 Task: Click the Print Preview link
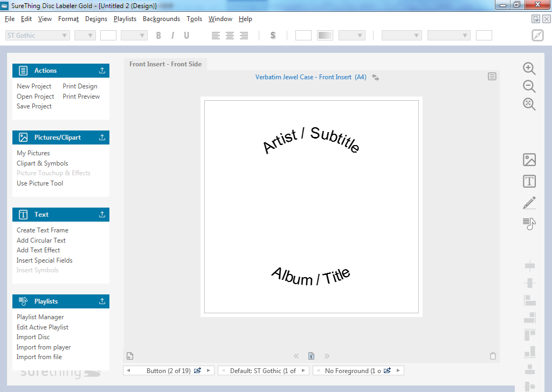[x=81, y=97]
